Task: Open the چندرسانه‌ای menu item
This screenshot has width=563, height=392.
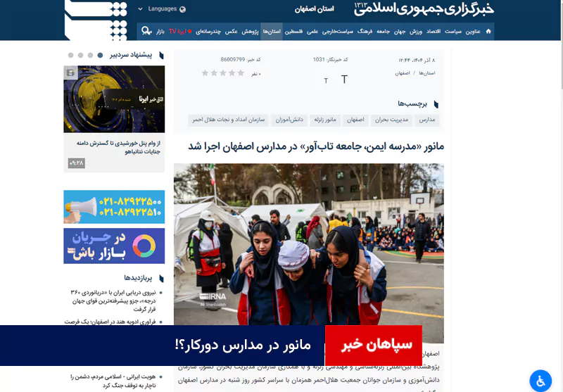Action: 208,32
